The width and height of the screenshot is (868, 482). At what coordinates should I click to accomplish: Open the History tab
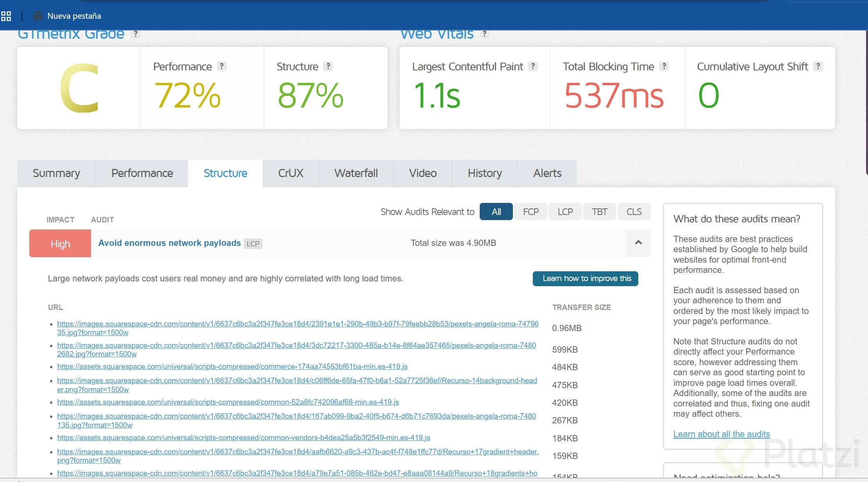484,173
